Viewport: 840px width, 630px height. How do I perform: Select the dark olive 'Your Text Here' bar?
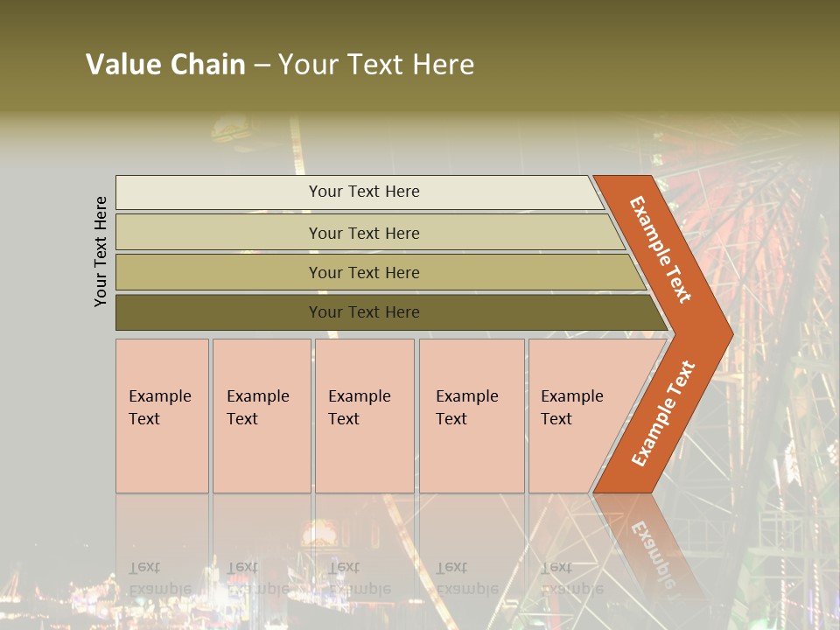tap(391, 312)
